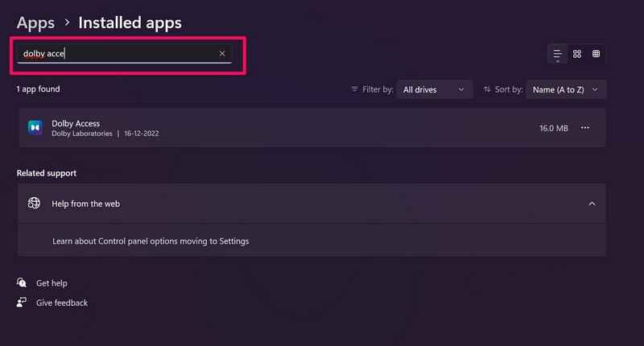Image resolution: width=644 pixels, height=346 pixels.
Task: Click the globe Help from web icon
Action: [x=35, y=204]
